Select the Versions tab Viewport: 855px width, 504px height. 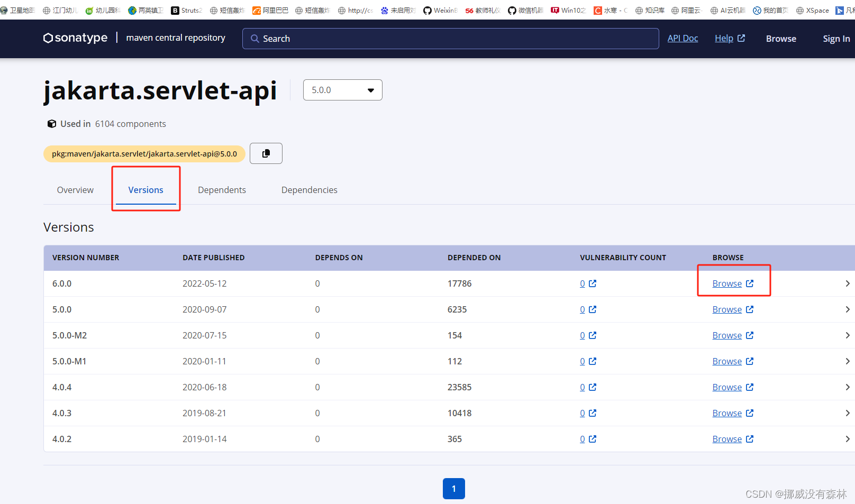[x=146, y=190]
